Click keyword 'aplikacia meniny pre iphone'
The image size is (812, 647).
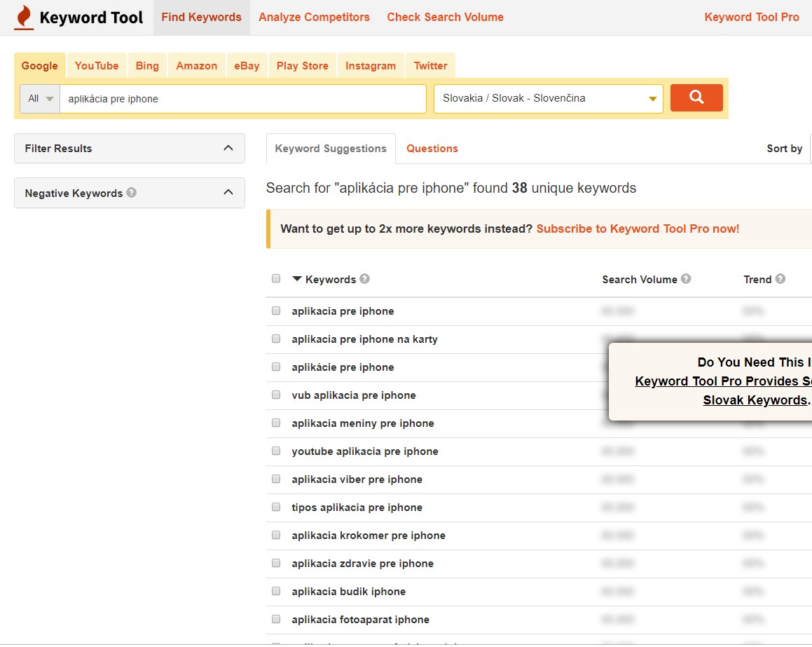(363, 423)
